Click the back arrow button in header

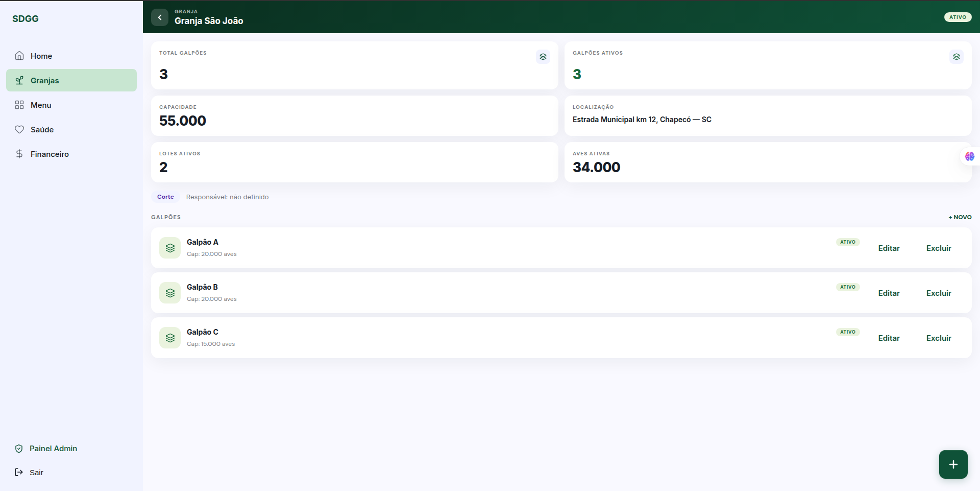tap(160, 17)
